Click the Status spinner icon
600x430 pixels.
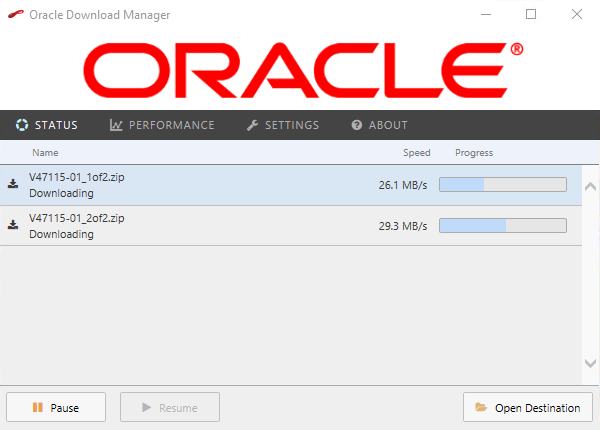[x=22, y=125]
